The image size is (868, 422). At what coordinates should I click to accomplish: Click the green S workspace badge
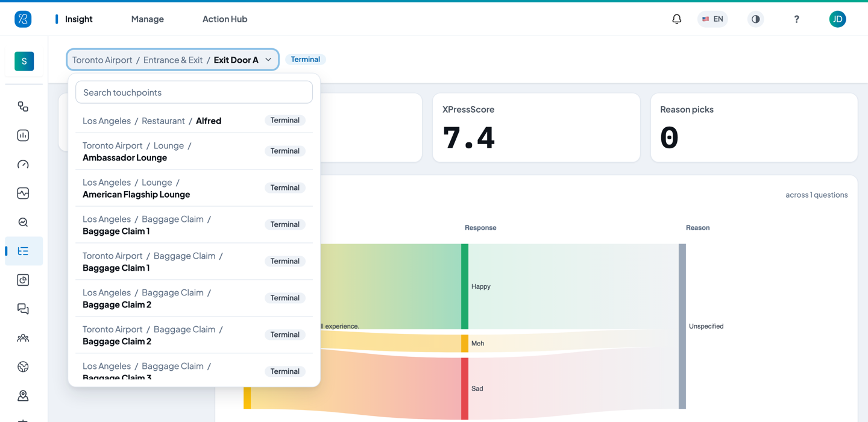point(24,61)
